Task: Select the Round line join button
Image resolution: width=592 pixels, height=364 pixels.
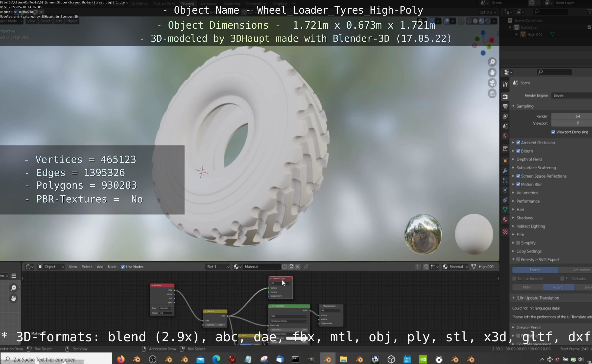Action: click(x=558, y=287)
